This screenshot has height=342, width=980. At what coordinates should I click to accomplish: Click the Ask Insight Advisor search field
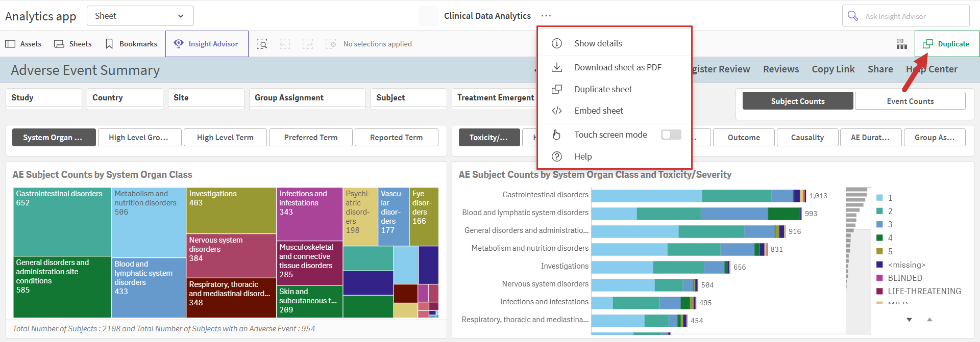point(906,16)
